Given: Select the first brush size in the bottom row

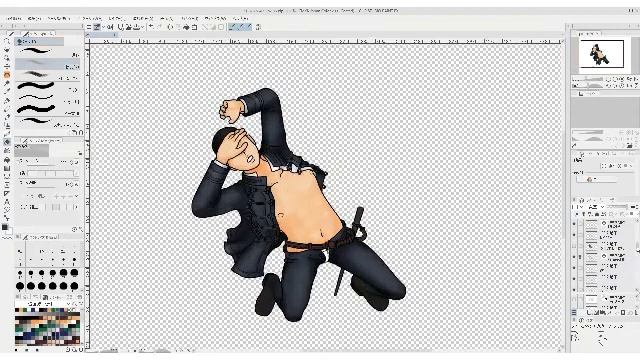Looking at the screenshot, I should (x=20, y=286).
